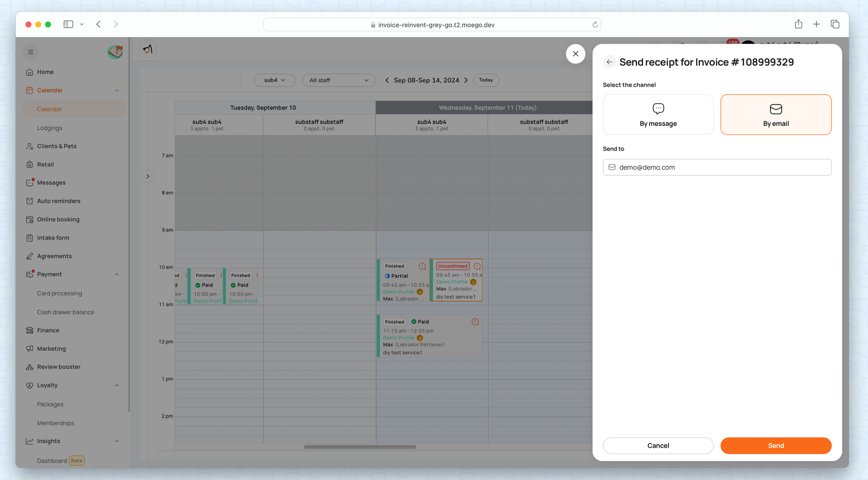Screen dimensions: 868x480
Task: Go to the previous week arrow
Action: click(x=387, y=80)
